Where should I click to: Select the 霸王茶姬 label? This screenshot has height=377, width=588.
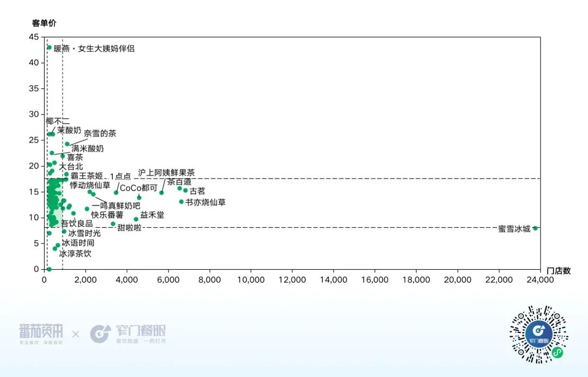coord(87,175)
